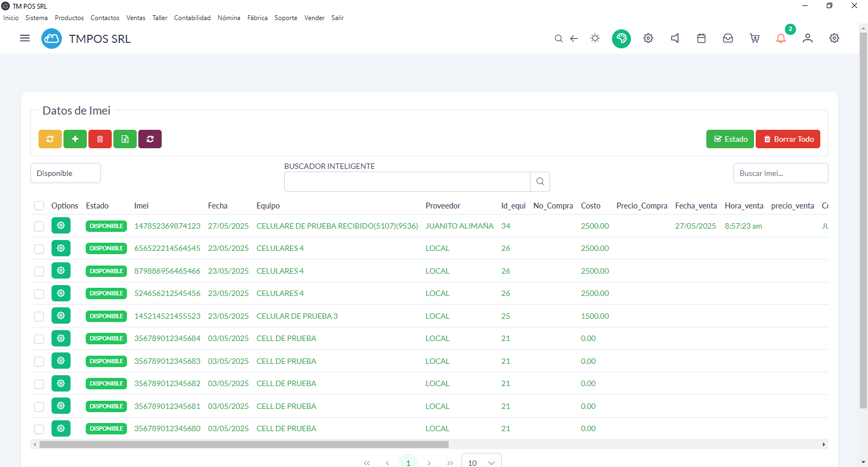Go back with the left arrow icon
The image size is (868, 467).
574,39
